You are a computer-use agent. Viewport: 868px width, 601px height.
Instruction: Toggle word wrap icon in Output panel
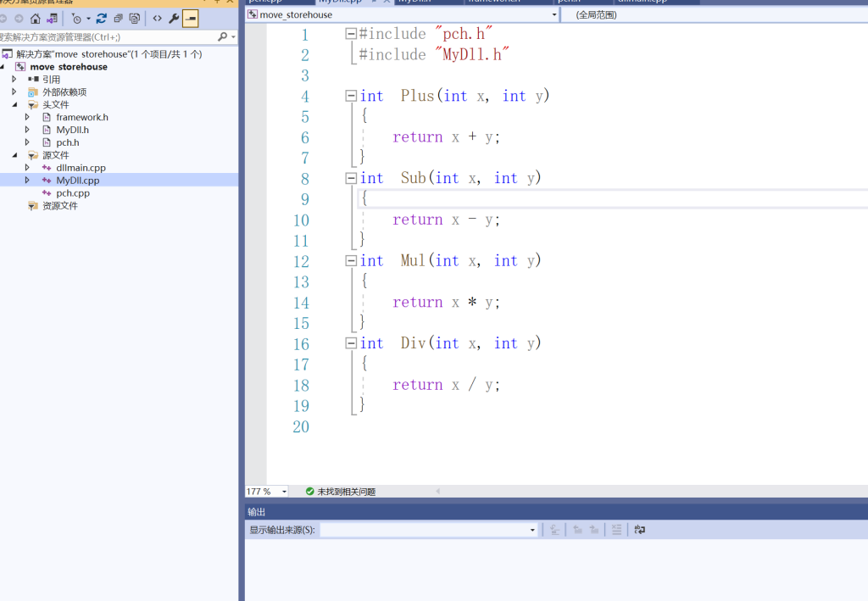coord(639,530)
